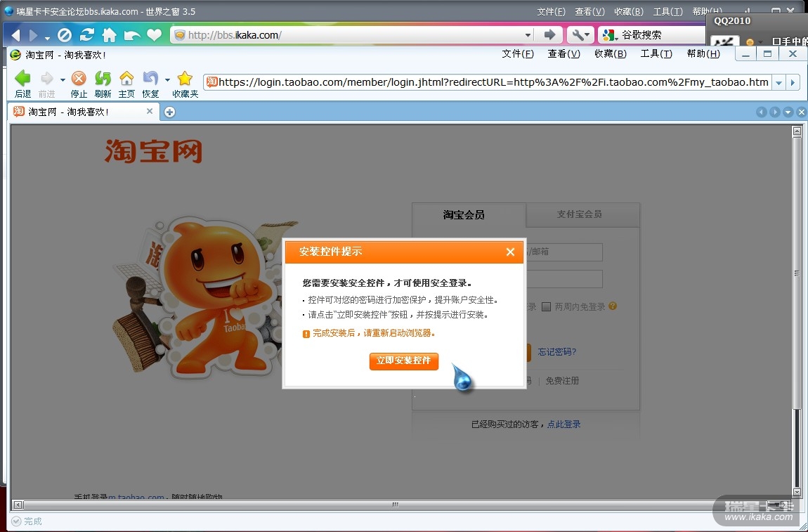Open Taobao address bar URL dropdown
The height and width of the screenshot is (532, 808).
[778, 82]
